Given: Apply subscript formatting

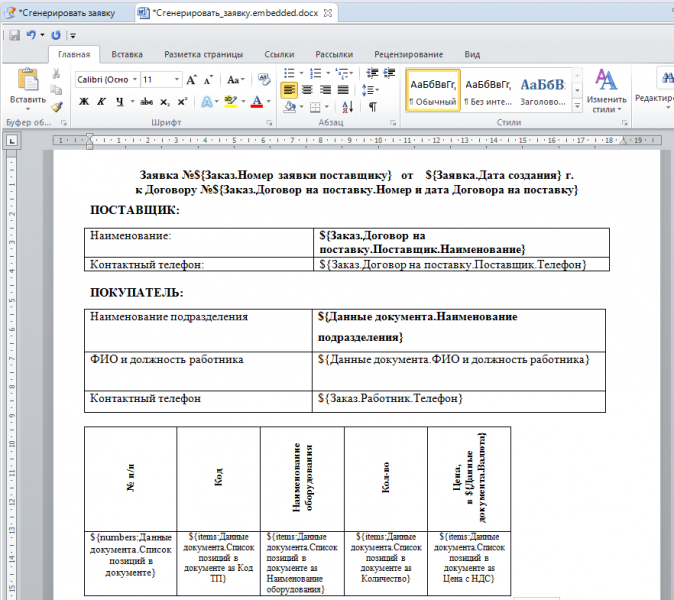Looking at the screenshot, I should (x=165, y=102).
